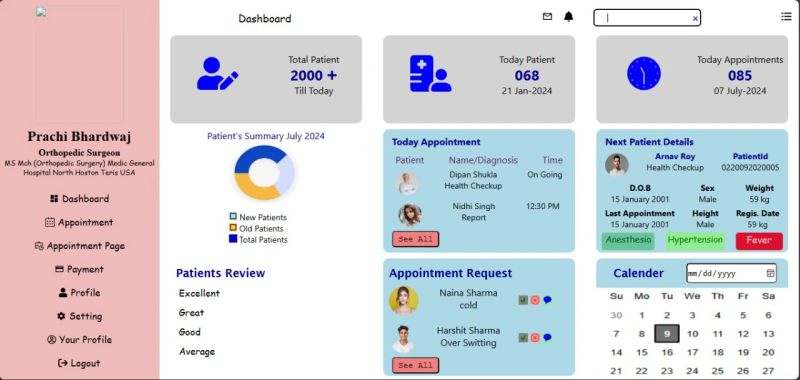Image resolution: width=800 pixels, height=380 pixels.
Task: Go to Appointment Page in sidebar
Action: point(80,246)
